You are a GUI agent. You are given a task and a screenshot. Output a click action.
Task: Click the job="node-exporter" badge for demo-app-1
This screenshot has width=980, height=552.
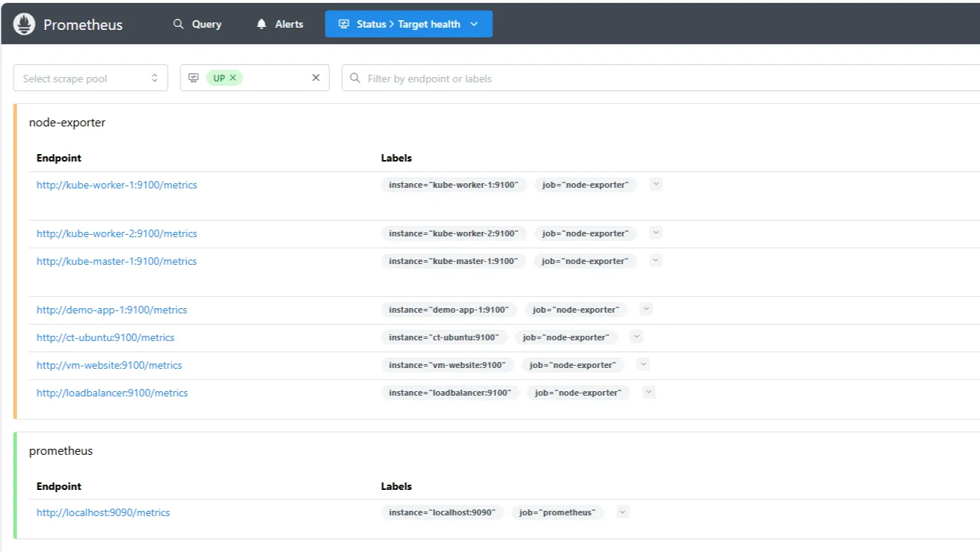575,310
